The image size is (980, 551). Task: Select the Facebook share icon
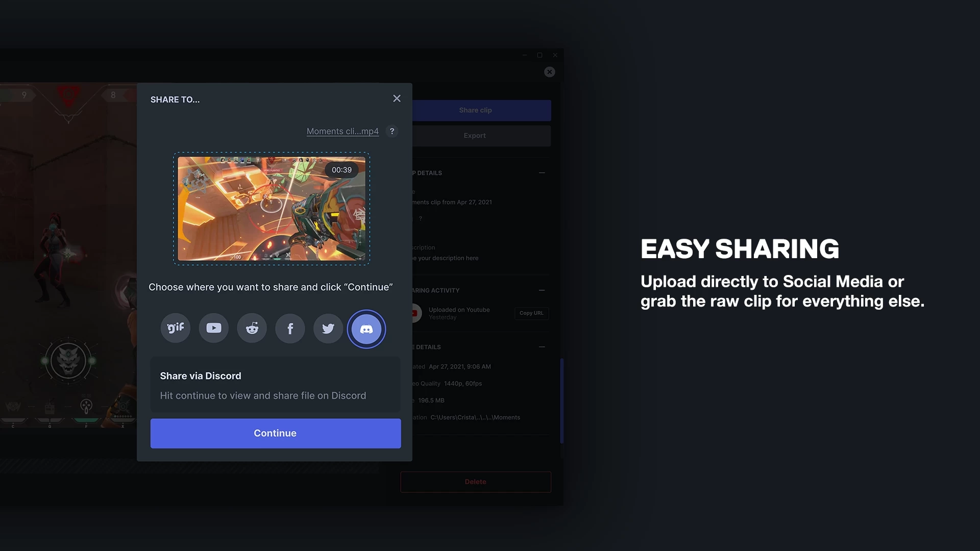coord(289,328)
